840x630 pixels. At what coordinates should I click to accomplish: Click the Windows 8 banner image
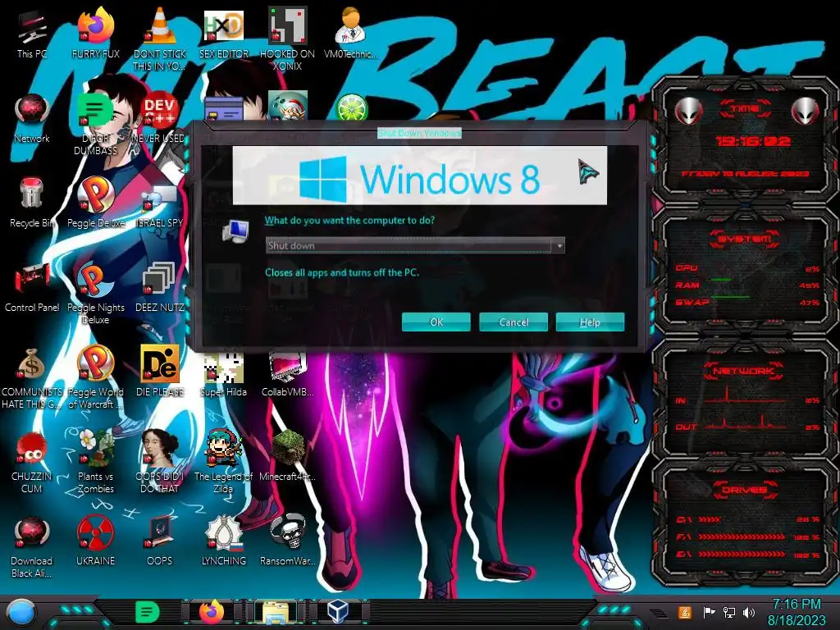[x=419, y=176]
